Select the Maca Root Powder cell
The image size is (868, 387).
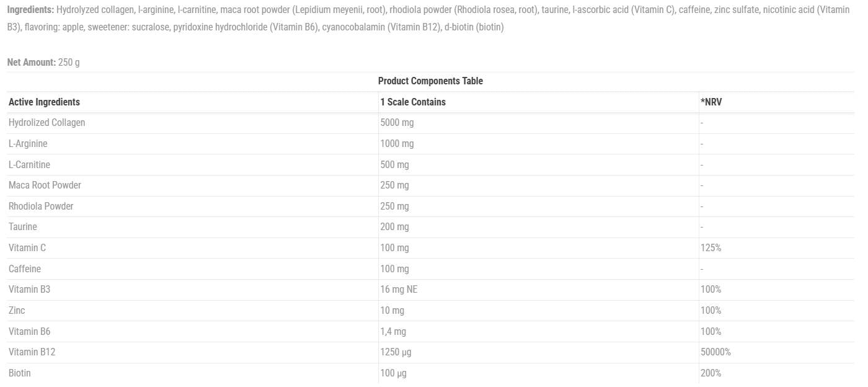point(45,185)
